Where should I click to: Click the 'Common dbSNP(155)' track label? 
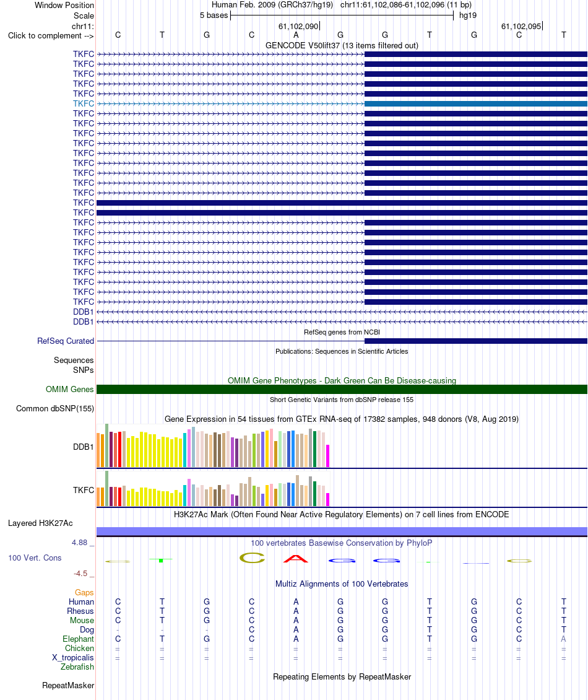coord(55,408)
